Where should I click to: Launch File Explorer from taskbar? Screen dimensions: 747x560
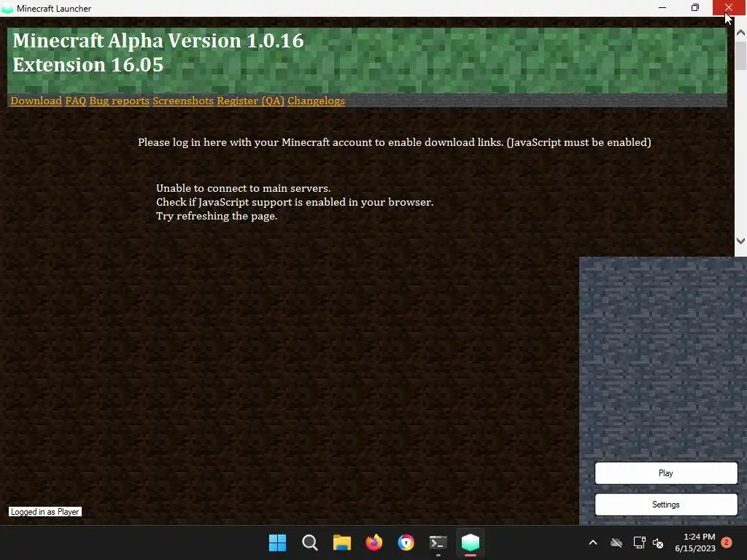[x=341, y=542]
